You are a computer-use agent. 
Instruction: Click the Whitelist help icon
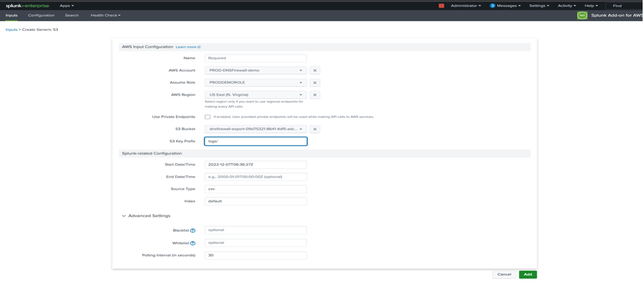click(x=194, y=242)
